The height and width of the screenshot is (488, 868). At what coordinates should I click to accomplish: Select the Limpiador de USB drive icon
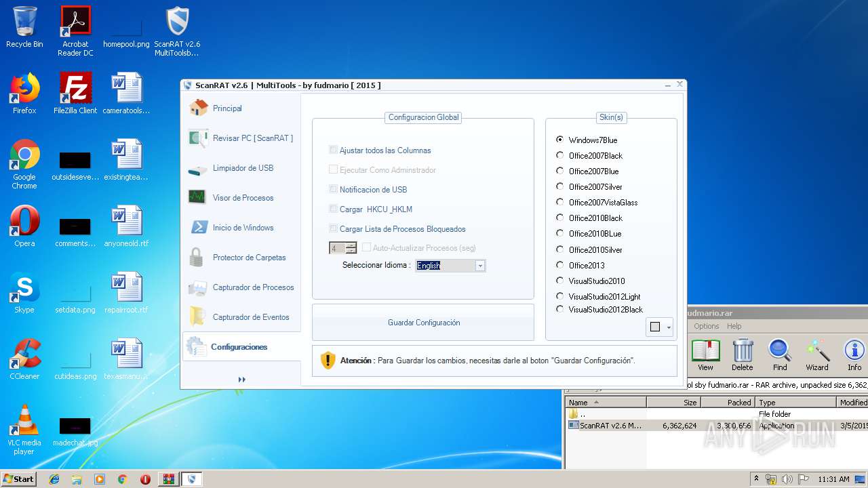(x=197, y=169)
